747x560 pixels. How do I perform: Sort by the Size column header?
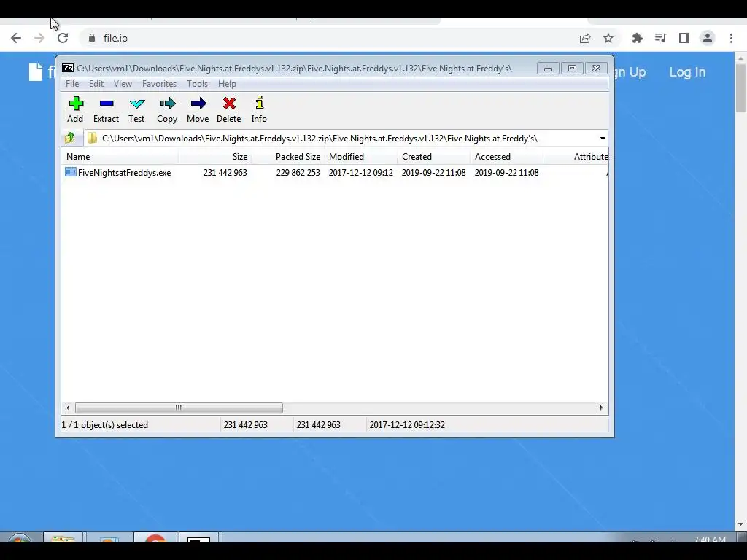point(214,157)
